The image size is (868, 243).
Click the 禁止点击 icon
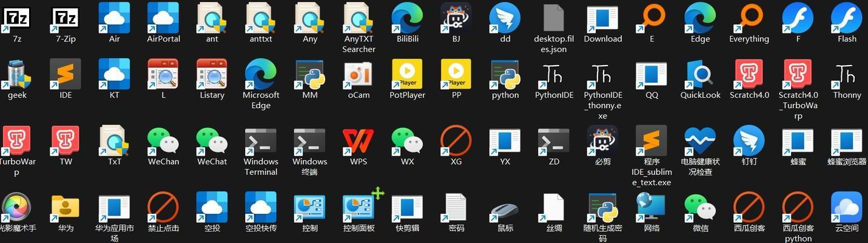[163, 208]
